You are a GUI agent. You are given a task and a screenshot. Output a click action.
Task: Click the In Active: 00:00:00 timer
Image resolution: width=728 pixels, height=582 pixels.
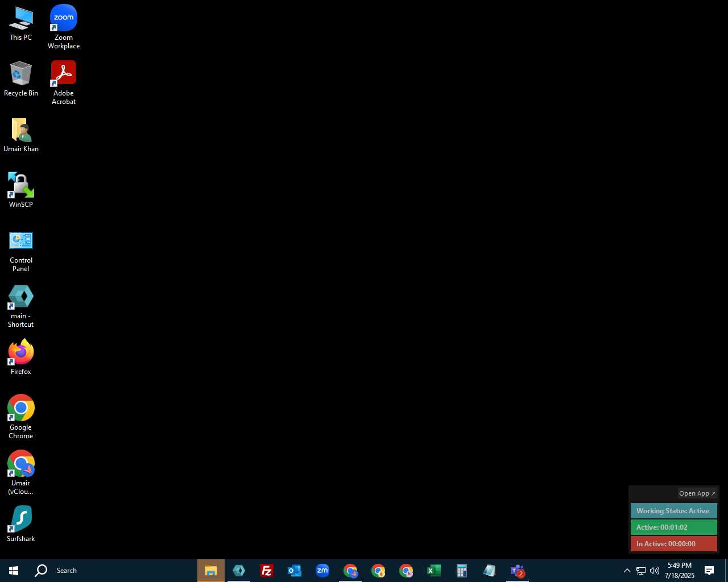674,544
